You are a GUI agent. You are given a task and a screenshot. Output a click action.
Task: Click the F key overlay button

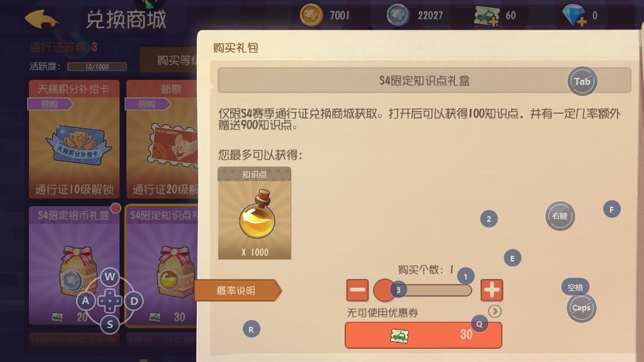coord(611,209)
